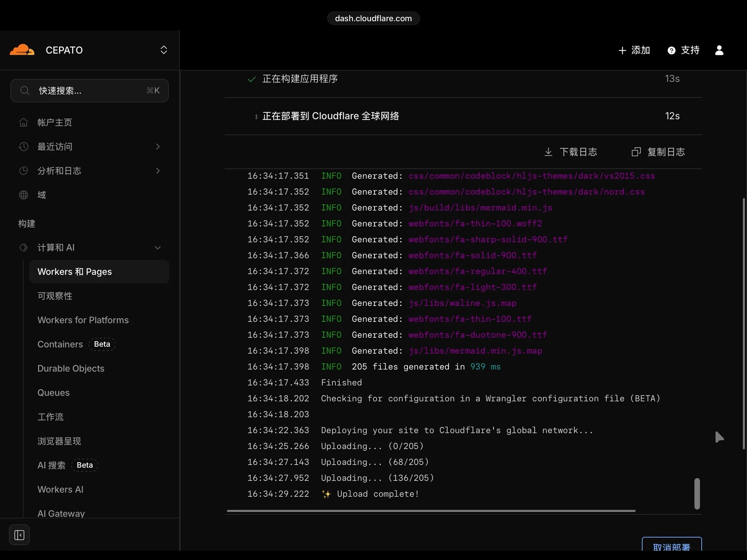The height and width of the screenshot is (560, 747).
Task: Click 下载日志 to download logs
Action: click(578, 151)
